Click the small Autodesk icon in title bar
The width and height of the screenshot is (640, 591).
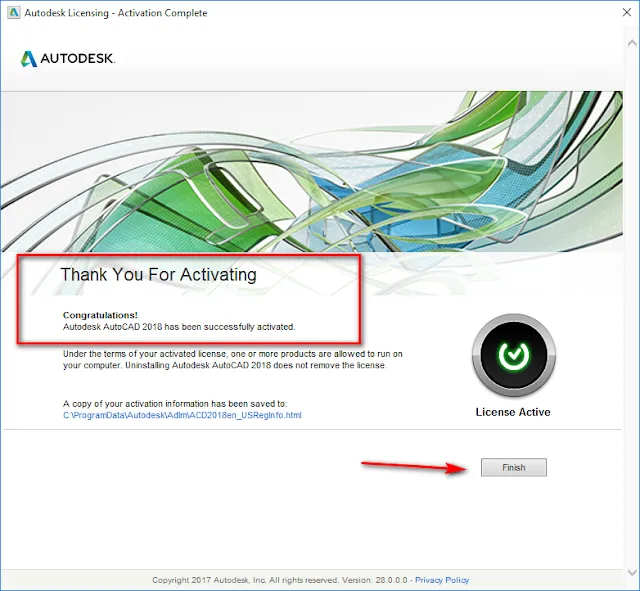coord(12,13)
